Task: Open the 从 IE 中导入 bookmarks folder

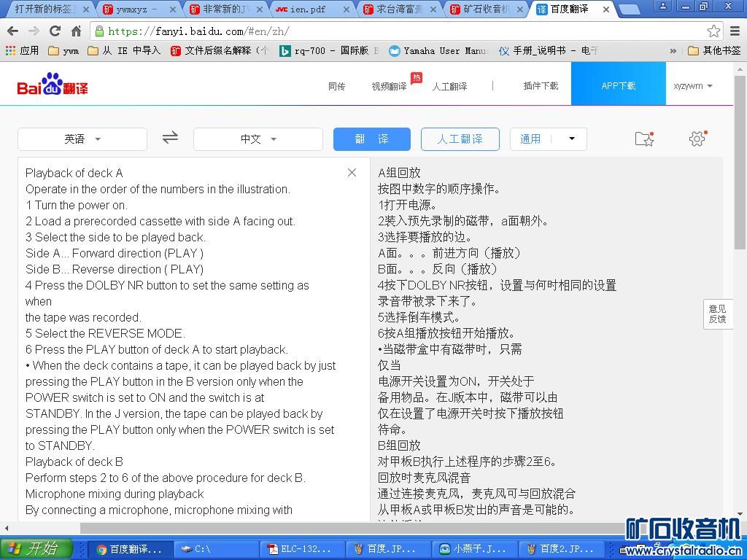Action: click(x=124, y=50)
